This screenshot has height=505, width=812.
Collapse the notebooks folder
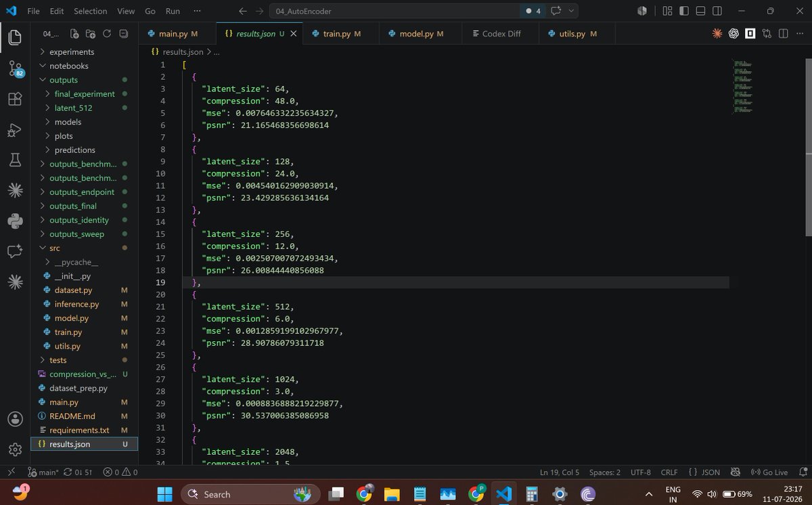click(84, 66)
